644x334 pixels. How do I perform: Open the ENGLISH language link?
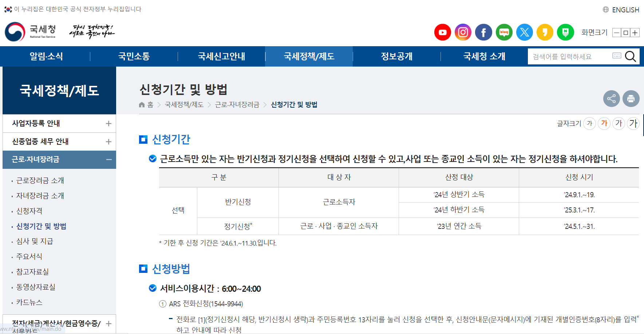pyautogui.click(x=625, y=9)
